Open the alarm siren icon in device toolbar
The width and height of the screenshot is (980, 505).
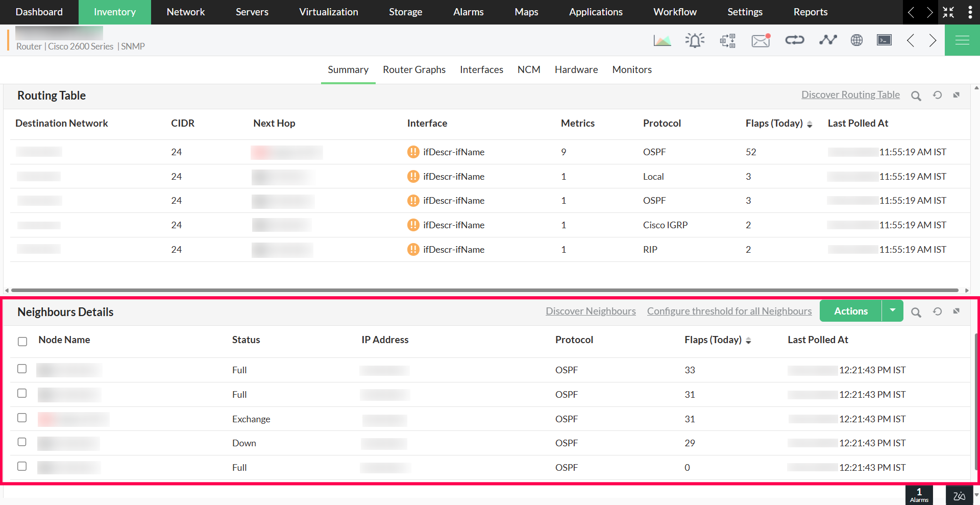(x=695, y=40)
